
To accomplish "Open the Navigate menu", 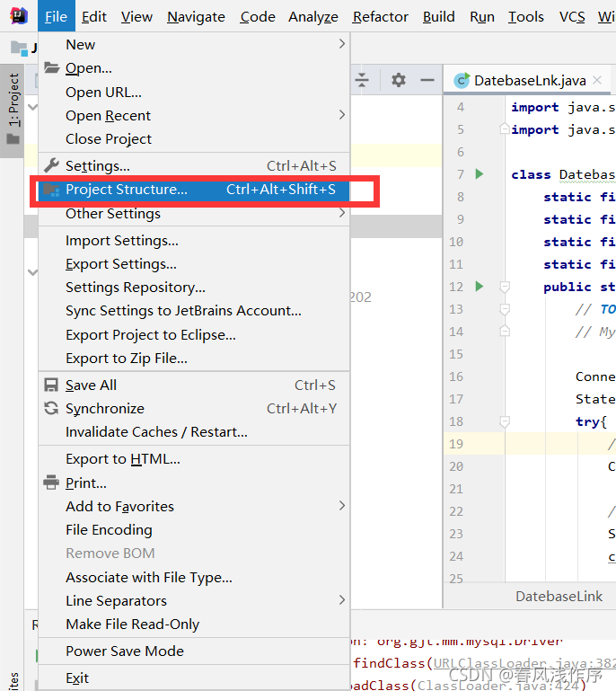I will (196, 17).
